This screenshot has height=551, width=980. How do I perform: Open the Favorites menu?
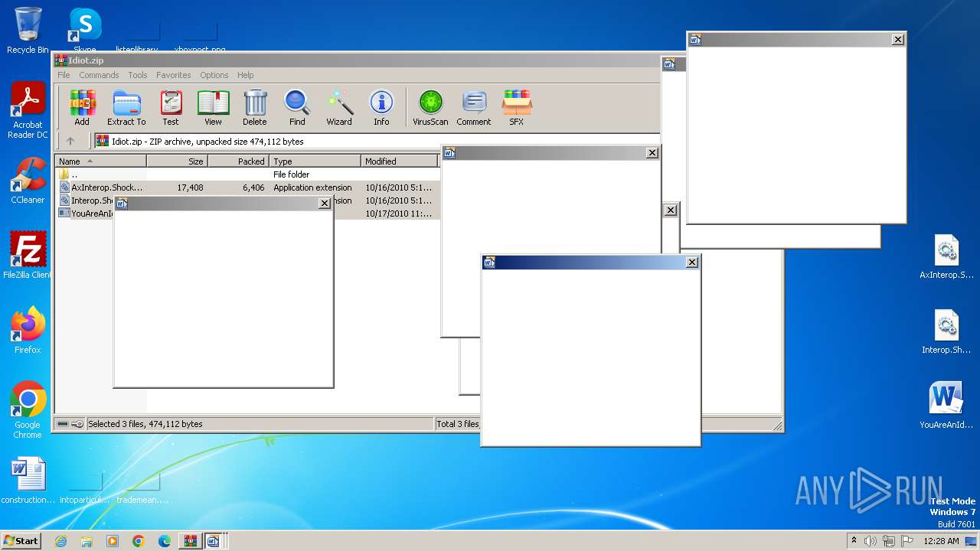click(x=174, y=75)
